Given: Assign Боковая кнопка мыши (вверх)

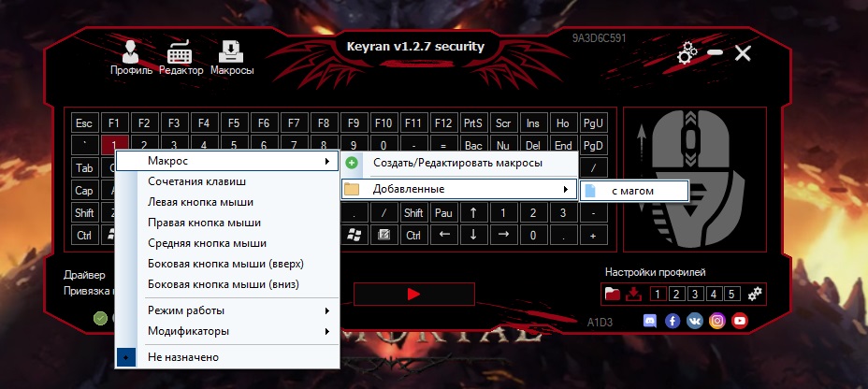Looking at the screenshot, I should click(227, 264).
